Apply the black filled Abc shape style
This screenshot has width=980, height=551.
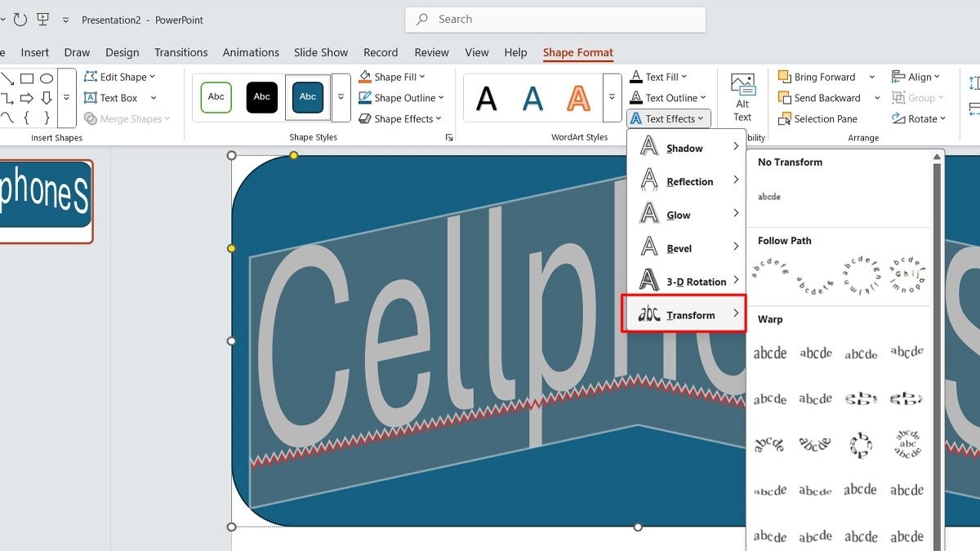(262, 97)
